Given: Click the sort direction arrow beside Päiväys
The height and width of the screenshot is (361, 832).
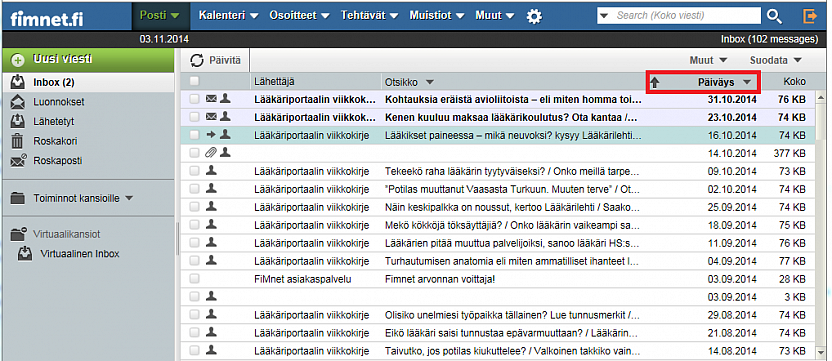Looking at the screenshot, I should (655, 82).
